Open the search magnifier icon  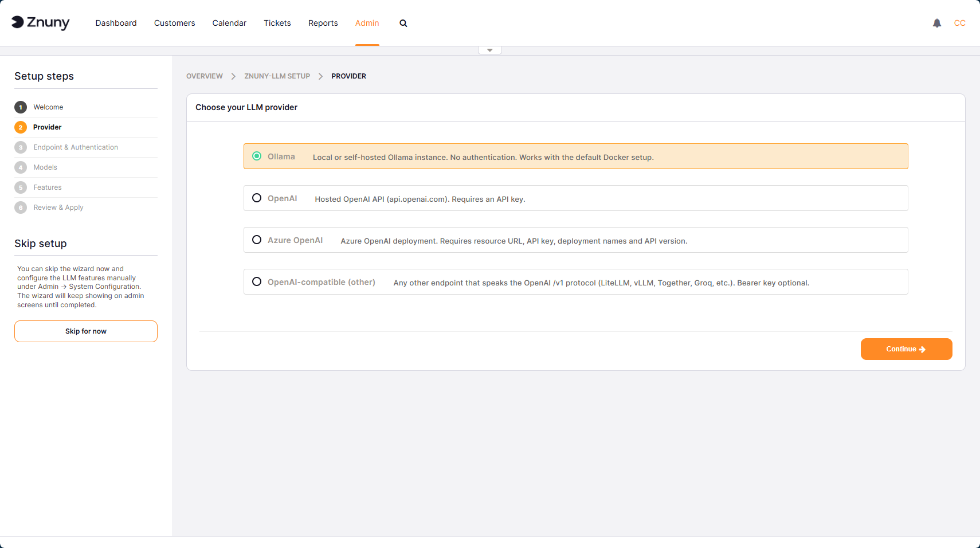coord(403,23)
